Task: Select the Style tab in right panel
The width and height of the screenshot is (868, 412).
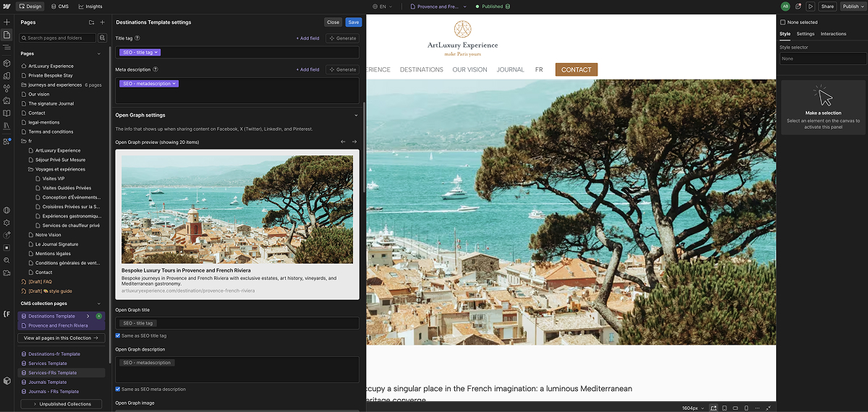Action: pos(785,34)
